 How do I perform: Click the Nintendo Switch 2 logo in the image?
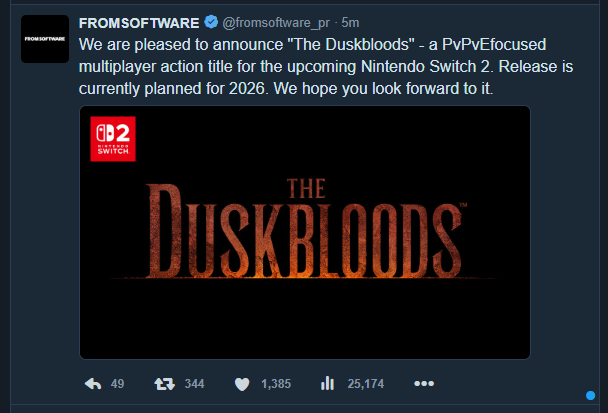click(x=113, y=139)
